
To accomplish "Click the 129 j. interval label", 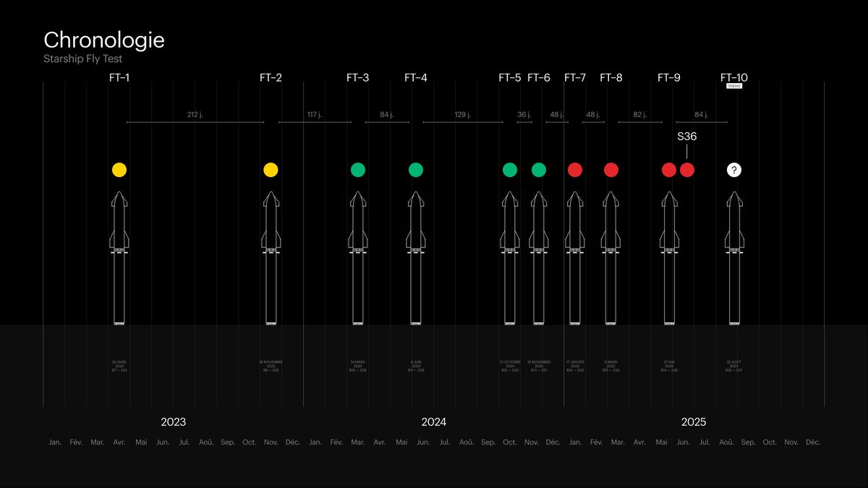I will click(462, 114).
